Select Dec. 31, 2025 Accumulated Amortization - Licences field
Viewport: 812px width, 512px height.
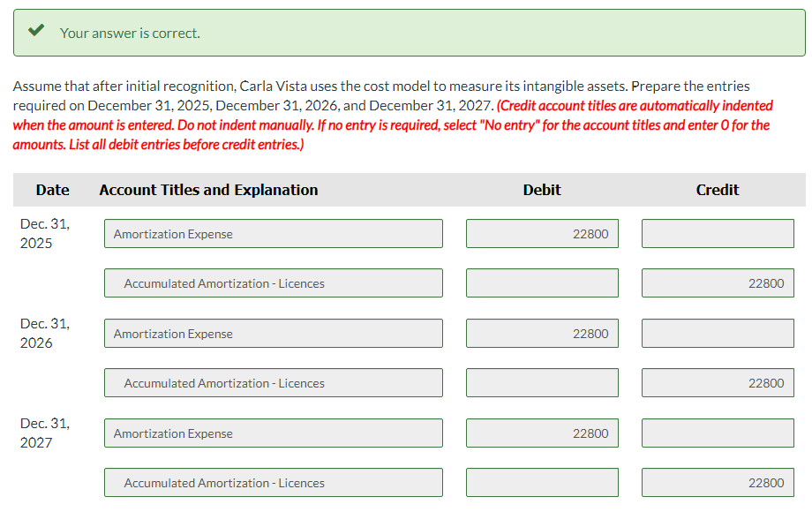pos(274,283)
